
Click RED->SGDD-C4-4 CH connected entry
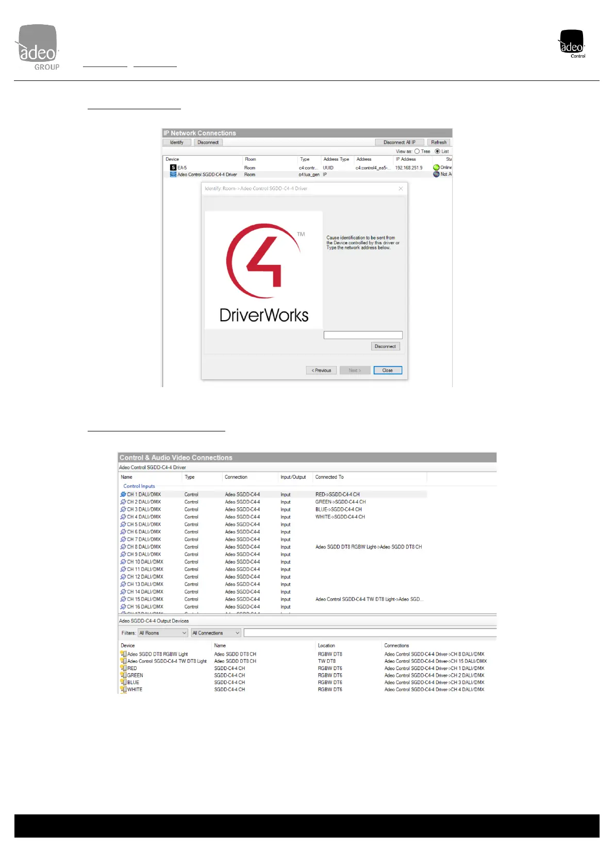(338, 494)
